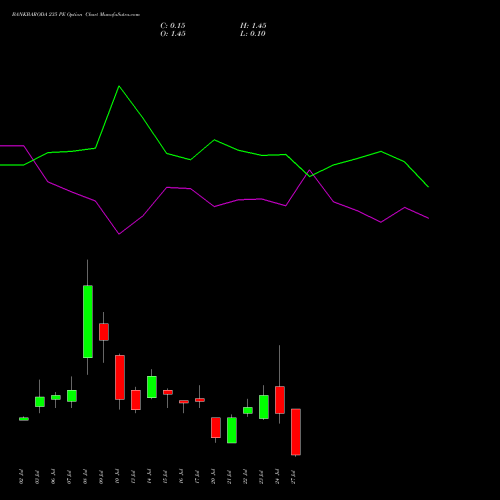Click the green candle above 21 Jul
The width and height of the screenshot is (500, 500).
click(232, 430)
